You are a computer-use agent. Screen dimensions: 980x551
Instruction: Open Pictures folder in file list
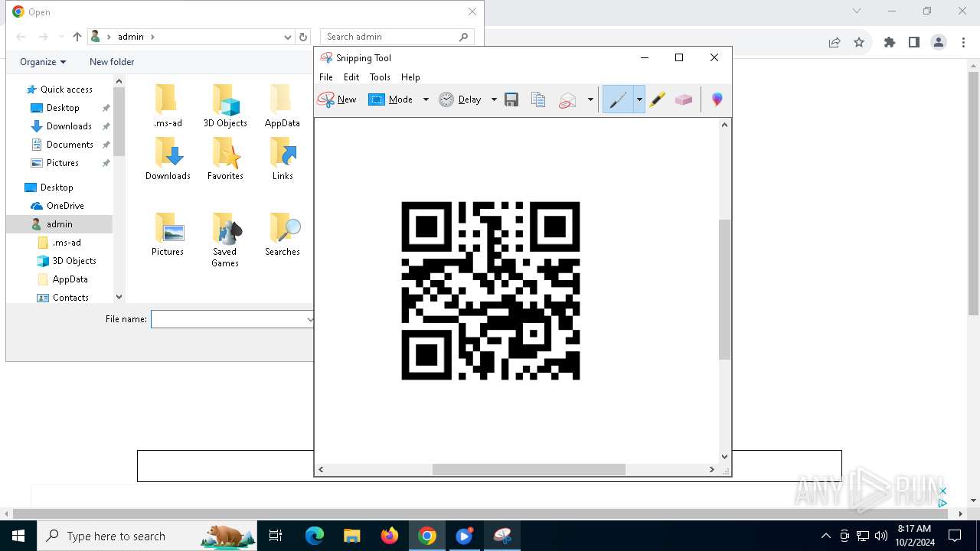(x=168, y=234)
